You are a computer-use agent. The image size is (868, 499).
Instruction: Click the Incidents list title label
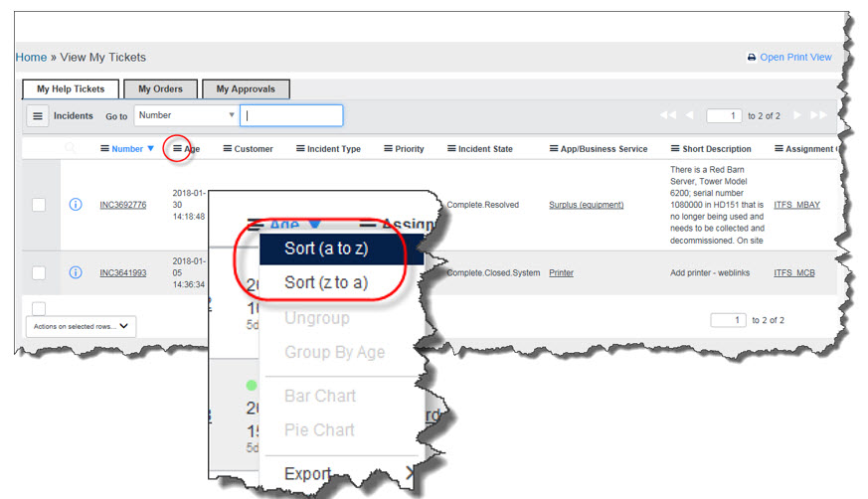(73, 115)
